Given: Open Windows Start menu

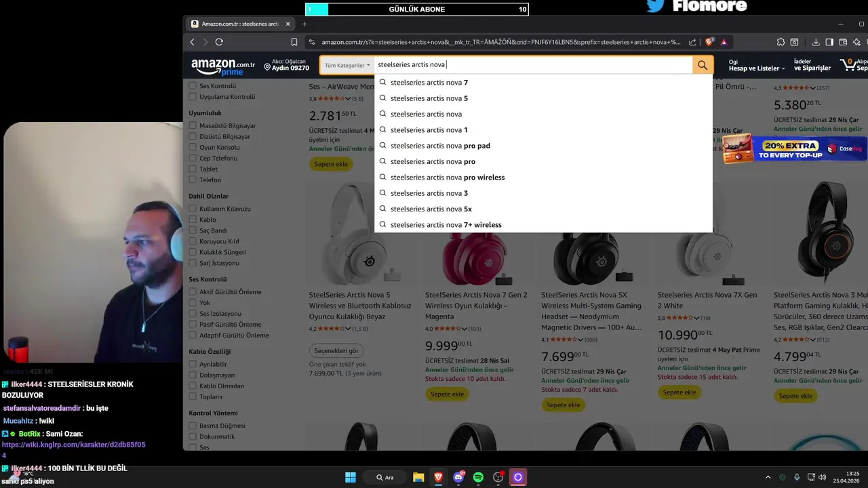Looking at the screenshot, I should coord(351,477).
